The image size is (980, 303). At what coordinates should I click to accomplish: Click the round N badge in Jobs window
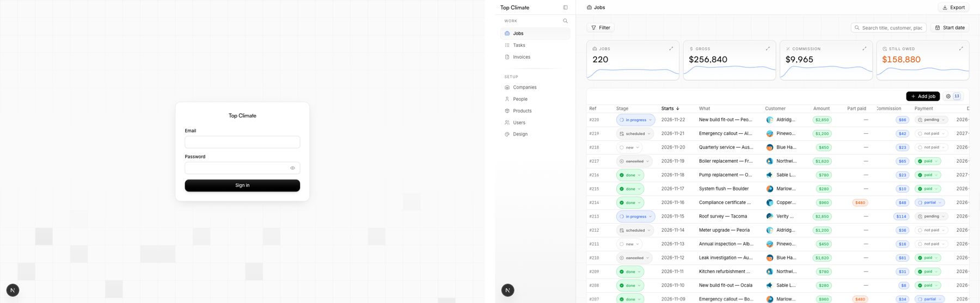tap(507, 290)
